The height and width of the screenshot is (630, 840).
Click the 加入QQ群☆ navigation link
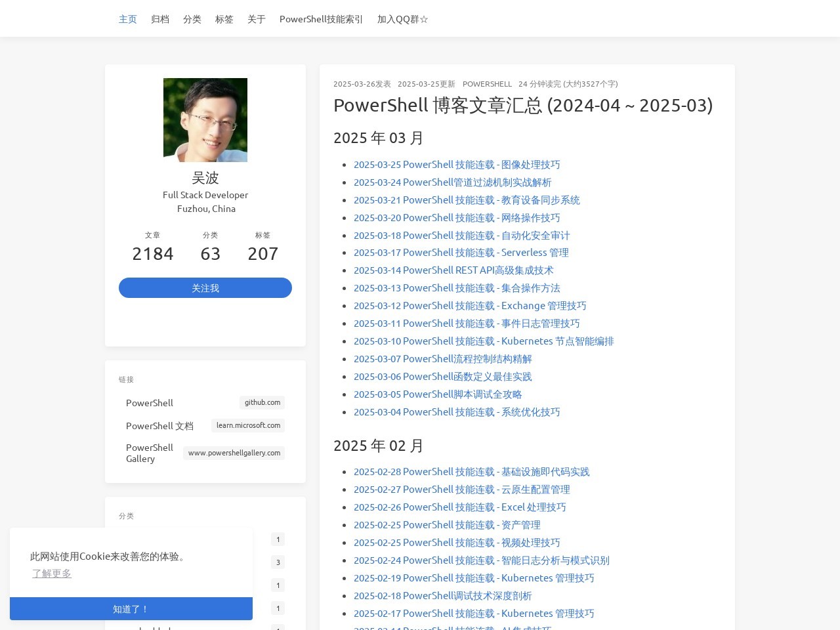pyautogui.click(x=402, y=19)
